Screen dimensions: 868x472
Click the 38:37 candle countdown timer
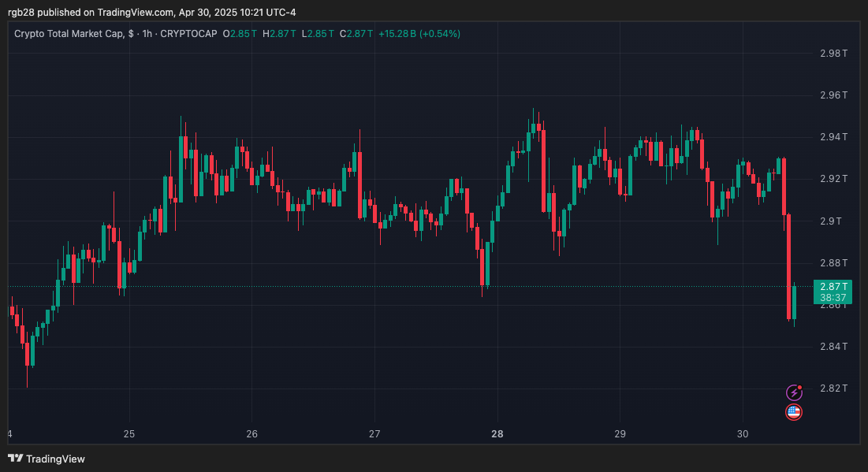tap(833, 298)
